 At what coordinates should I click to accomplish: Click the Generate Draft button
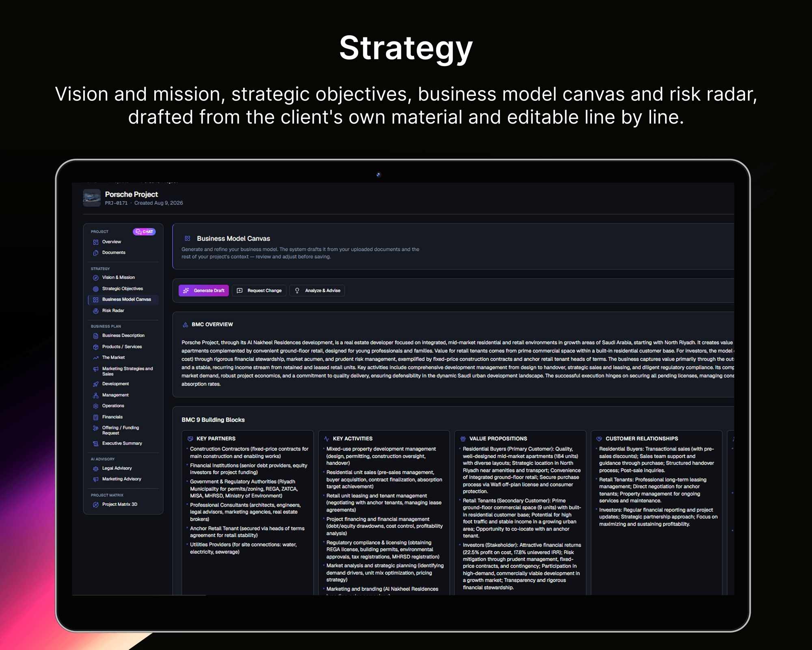tap(204, 290)
